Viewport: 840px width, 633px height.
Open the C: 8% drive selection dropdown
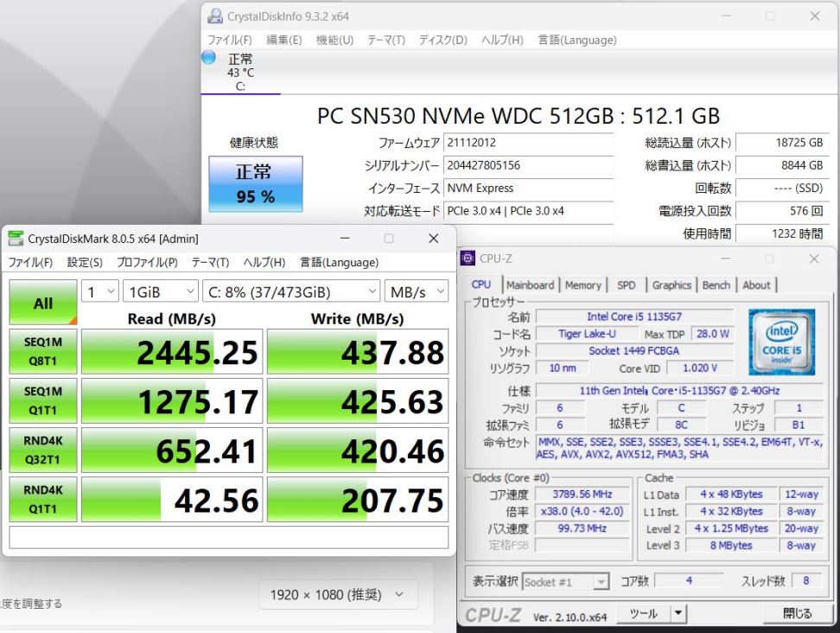click(291, 291)
